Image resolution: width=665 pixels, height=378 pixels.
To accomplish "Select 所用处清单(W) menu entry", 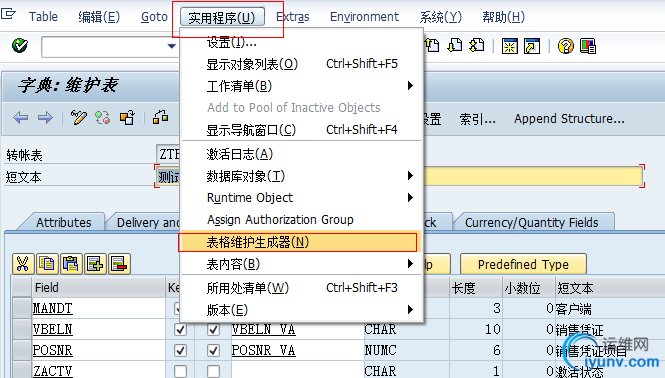I will click(301, 288).
